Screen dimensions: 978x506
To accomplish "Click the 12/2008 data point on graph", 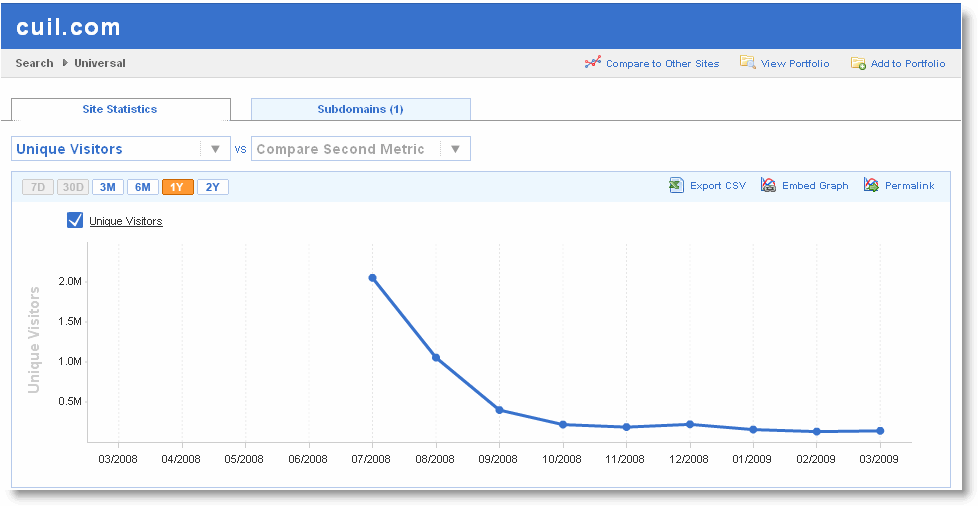I will click(x=690, y=424).
